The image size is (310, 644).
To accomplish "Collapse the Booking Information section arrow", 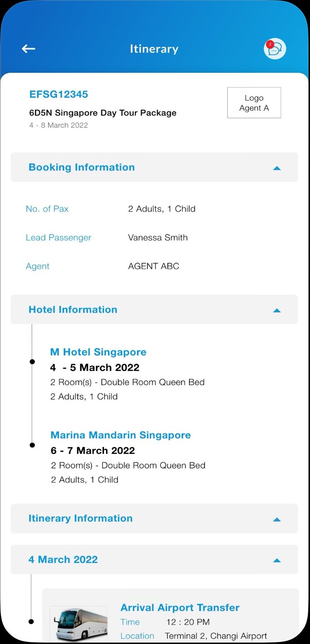I will 276,168.
